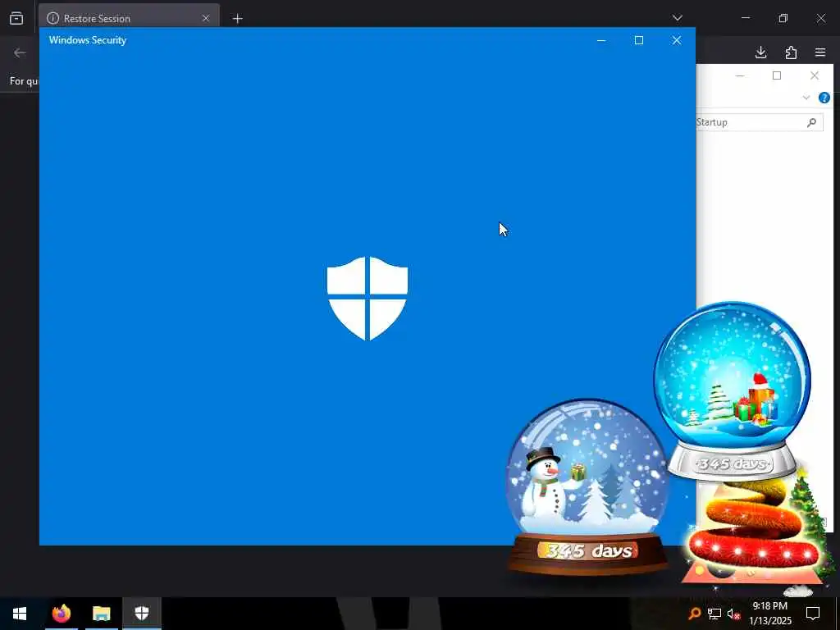Open File Explorer from the taskbar
Viewport: 840px width, 630px height.
(x=101, y=614)
